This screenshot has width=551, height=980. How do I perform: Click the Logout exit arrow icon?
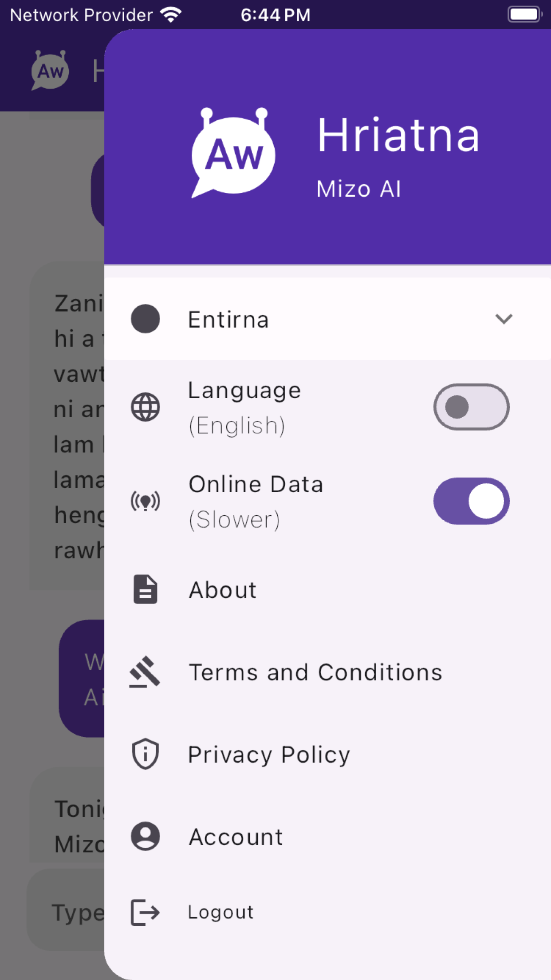coord(145,913)
